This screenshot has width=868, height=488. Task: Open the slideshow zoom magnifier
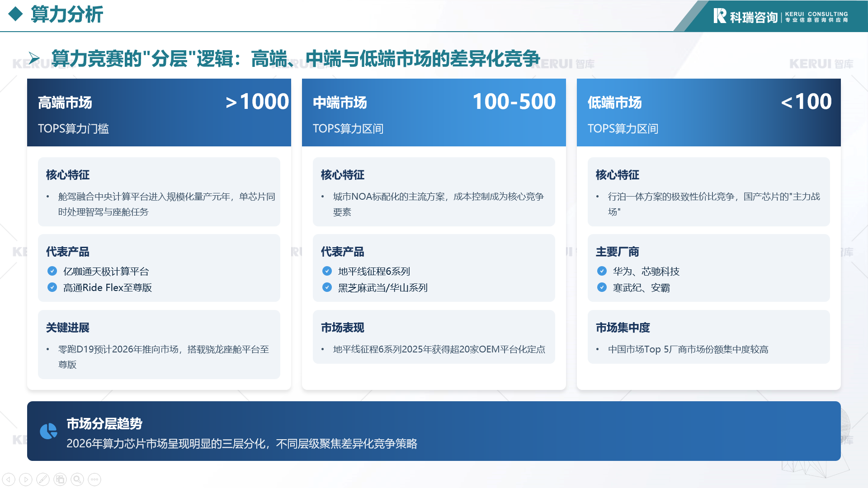(x=77, y=479)
